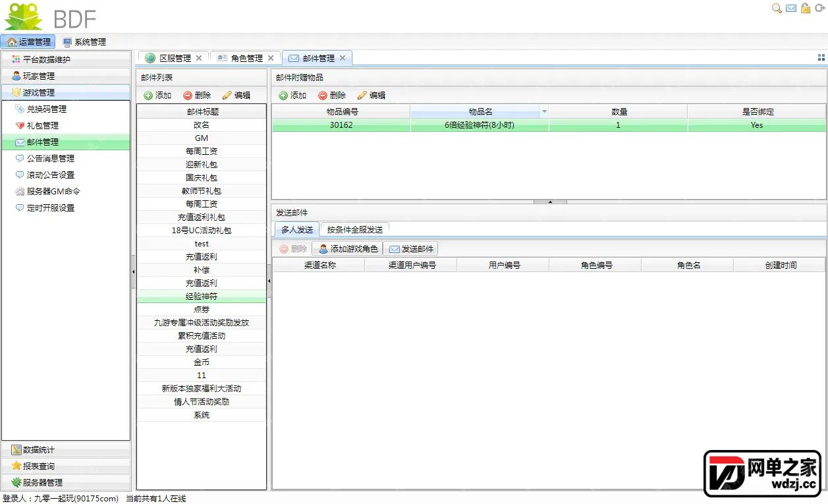Close the 区服管理 tab
This screenshot has width=828, height=504.
coord(199,58)
